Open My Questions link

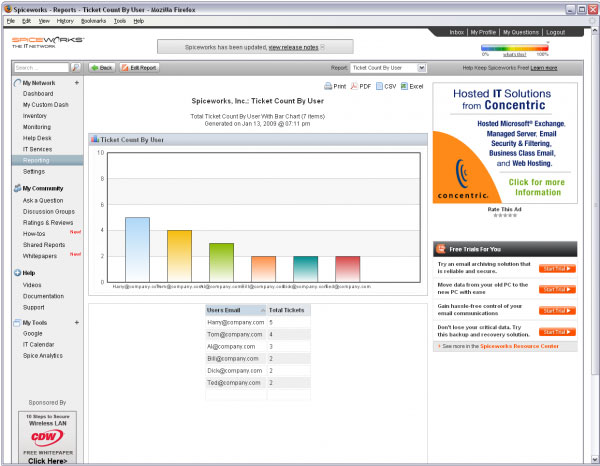coord(520,32)
